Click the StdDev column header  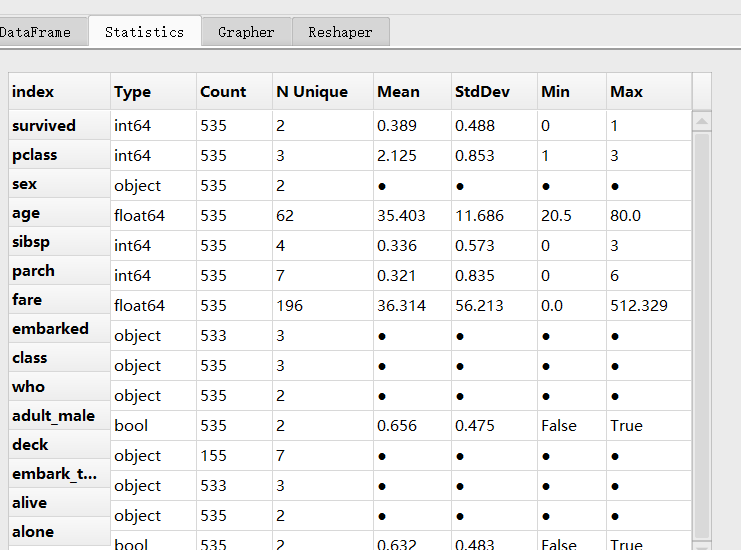tap(494, 91)
